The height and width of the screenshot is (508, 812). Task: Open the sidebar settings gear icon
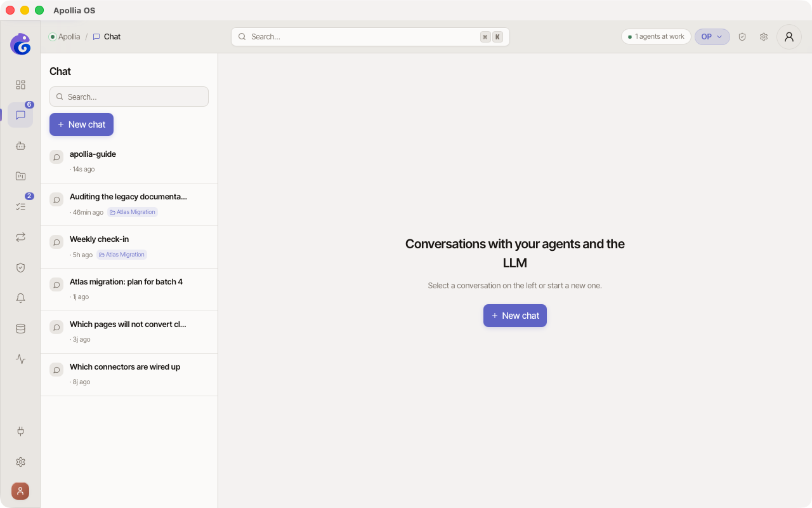[x=20, y=462]
